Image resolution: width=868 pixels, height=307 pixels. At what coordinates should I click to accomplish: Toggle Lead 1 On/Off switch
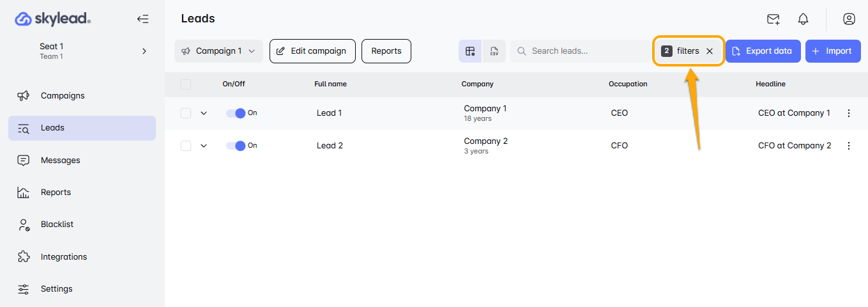[x=236, y=113]
